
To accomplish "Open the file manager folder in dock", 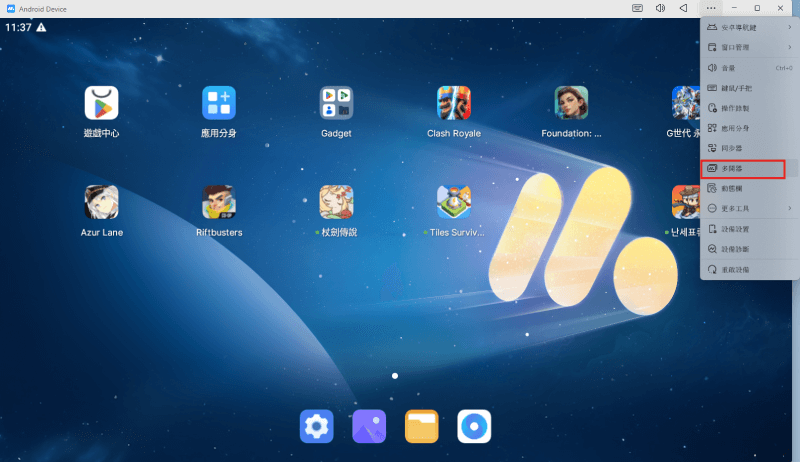I will (421, 426).
